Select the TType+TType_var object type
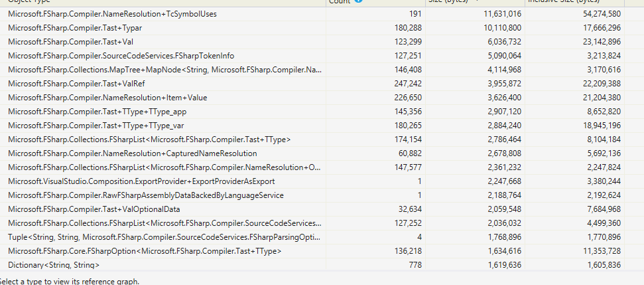 [97, 126]
